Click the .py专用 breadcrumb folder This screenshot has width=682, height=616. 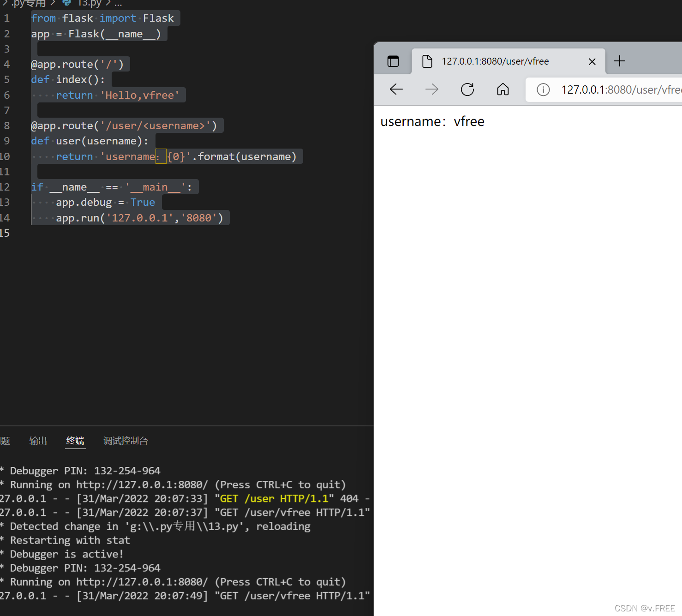29,3
